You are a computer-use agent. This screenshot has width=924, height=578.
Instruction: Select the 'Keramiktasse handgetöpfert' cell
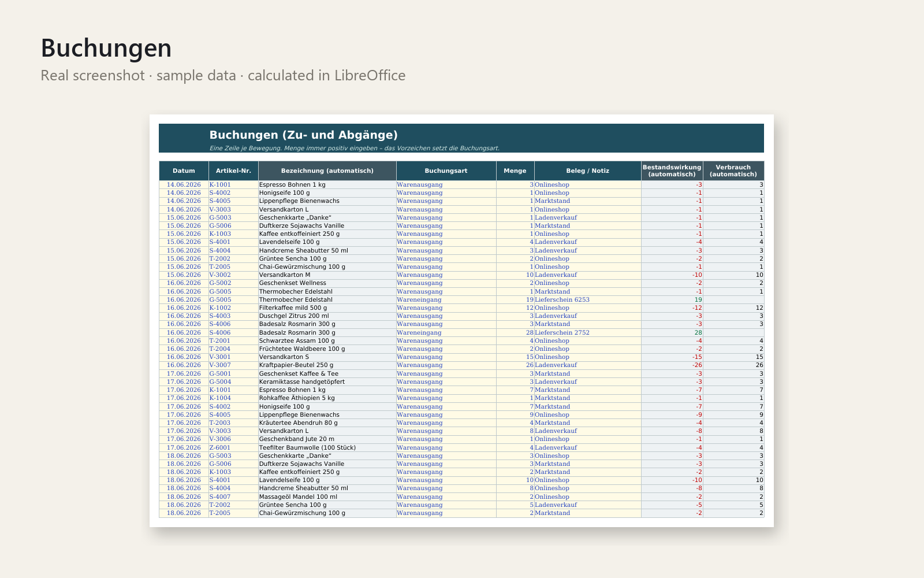pyautogui.click(x=327, y=382)
